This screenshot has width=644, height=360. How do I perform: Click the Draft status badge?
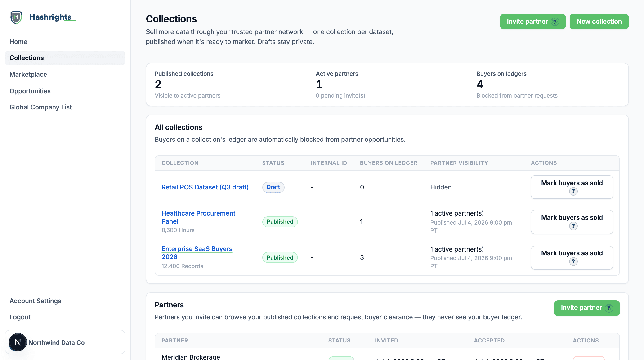point(273,187)
